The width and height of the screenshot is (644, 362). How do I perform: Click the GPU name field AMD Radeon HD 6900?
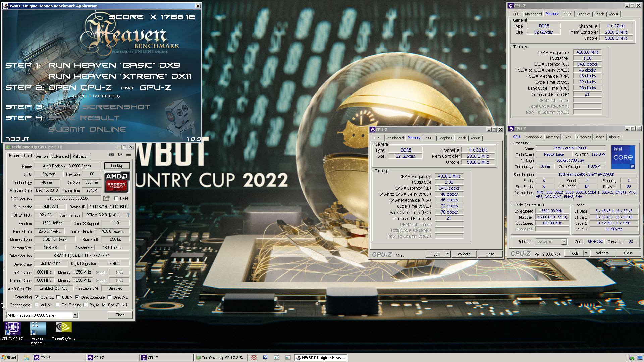(67, 166)
